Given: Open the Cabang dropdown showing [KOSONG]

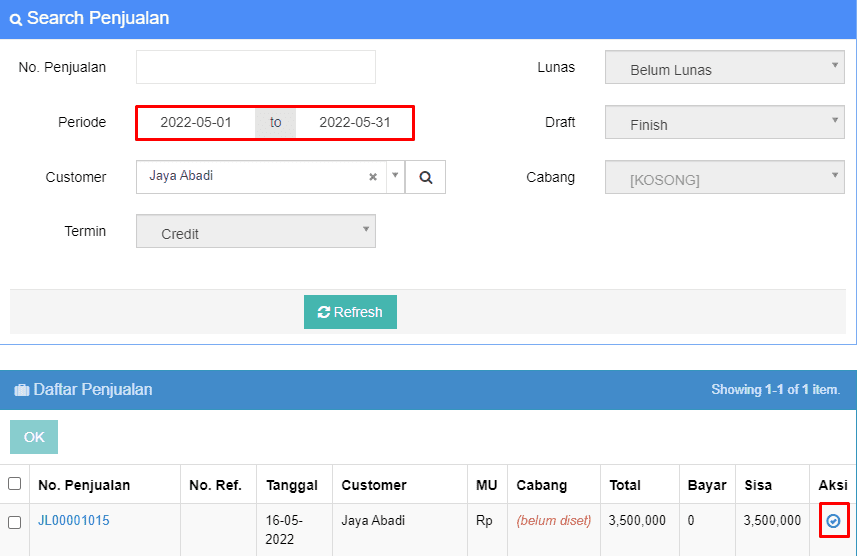Looking at the screenshot, I should [724, 179].
